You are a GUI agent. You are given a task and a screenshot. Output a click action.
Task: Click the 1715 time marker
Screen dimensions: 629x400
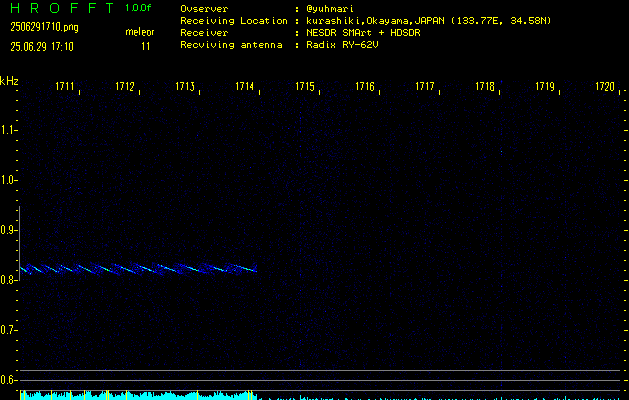305,86
